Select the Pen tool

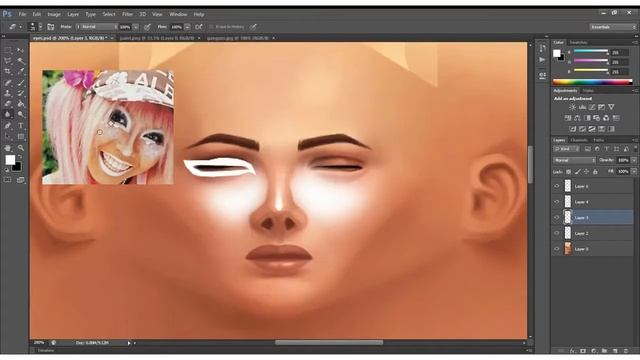tap(7, 126)
